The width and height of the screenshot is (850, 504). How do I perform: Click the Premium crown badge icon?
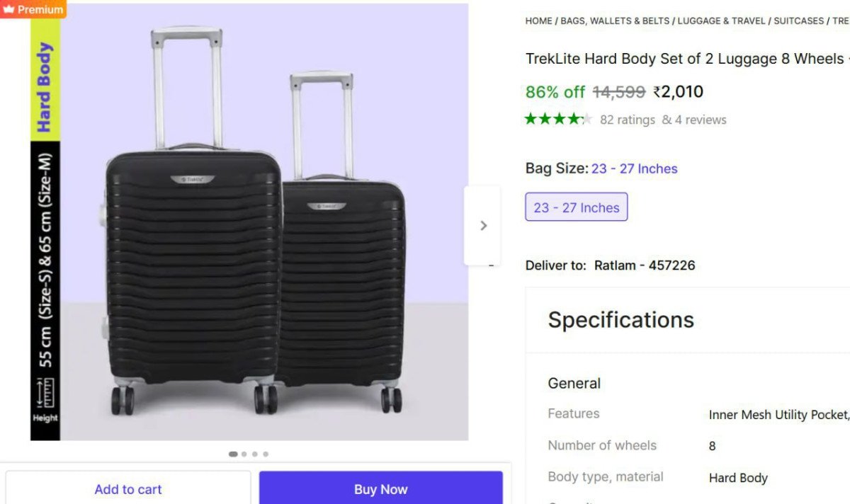coord(9,9)
